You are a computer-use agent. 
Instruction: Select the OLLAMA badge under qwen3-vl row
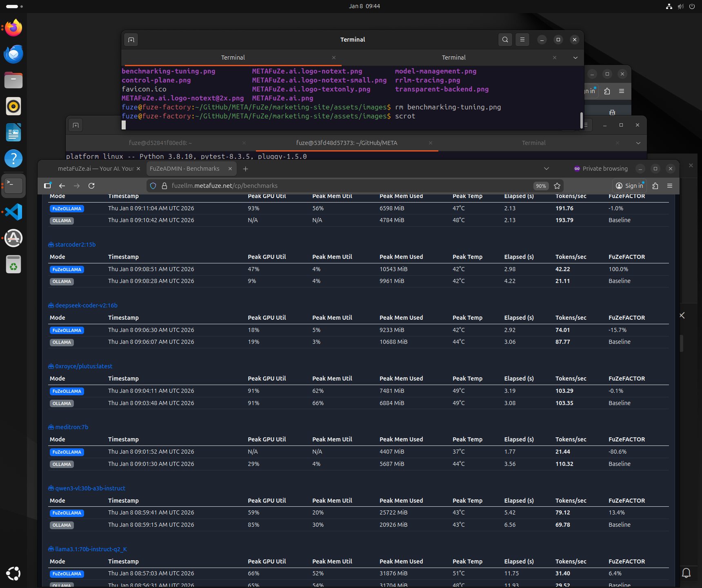[x=62, y=525]
